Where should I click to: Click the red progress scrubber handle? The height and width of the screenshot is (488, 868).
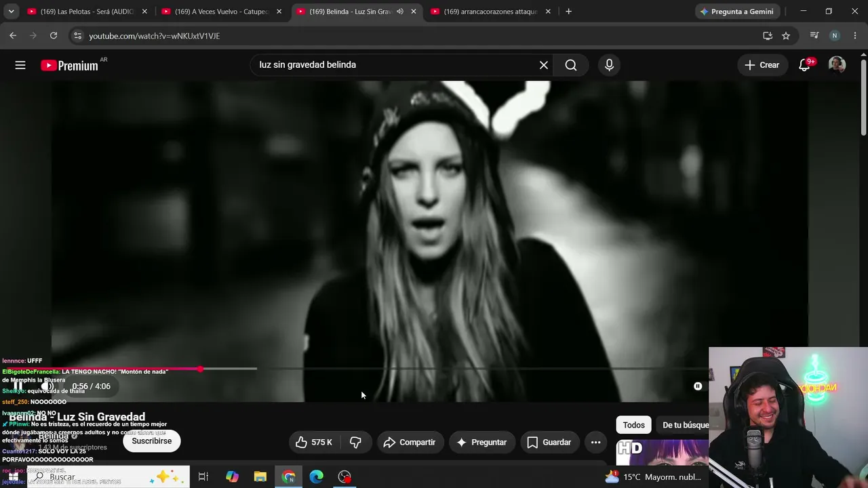[x=200, y=369]
